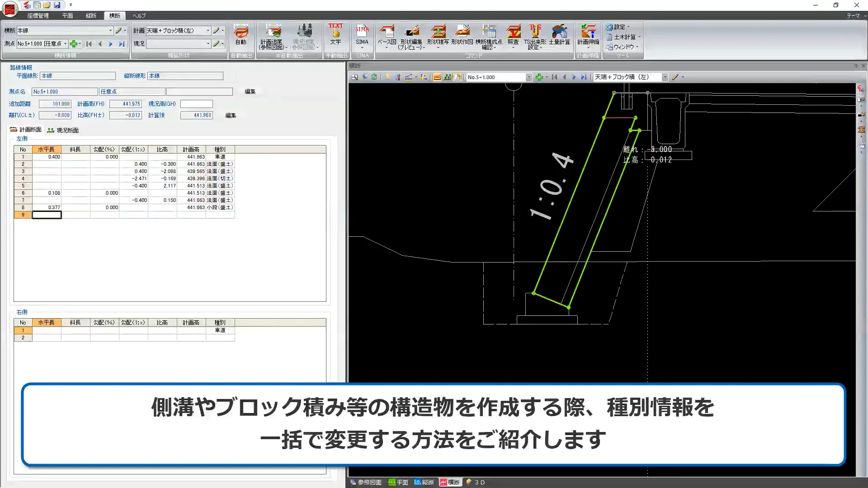The height and width of the screenshot is (488, 868).
Task: Select empty 水平長 cell in row 9
Action: (x=47, y=215)
